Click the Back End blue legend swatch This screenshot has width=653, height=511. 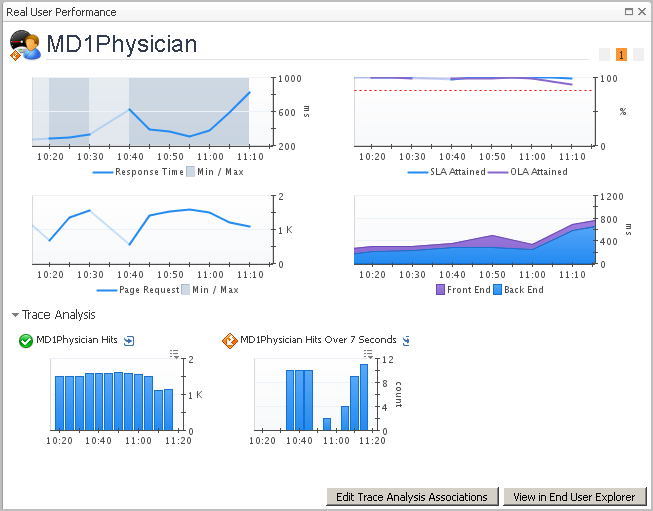pos(497,289)
